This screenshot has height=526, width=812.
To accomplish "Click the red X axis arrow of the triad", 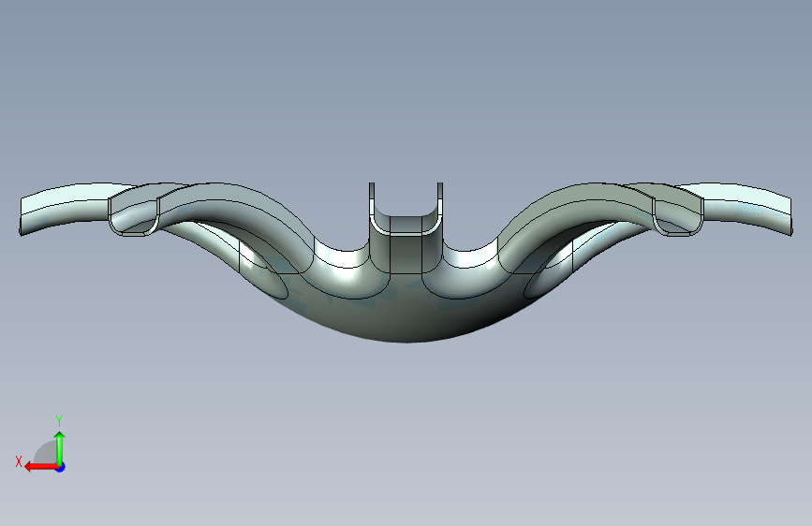I will click(x=41, y=467).
